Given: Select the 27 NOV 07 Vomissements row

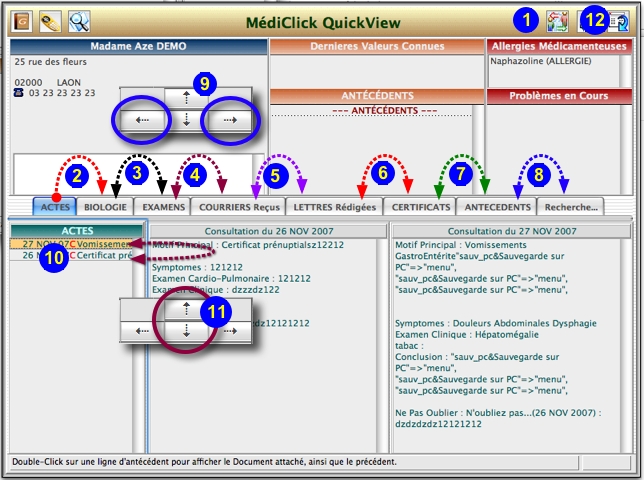Looking at the screenshot, I should click(x=71, y=244).
